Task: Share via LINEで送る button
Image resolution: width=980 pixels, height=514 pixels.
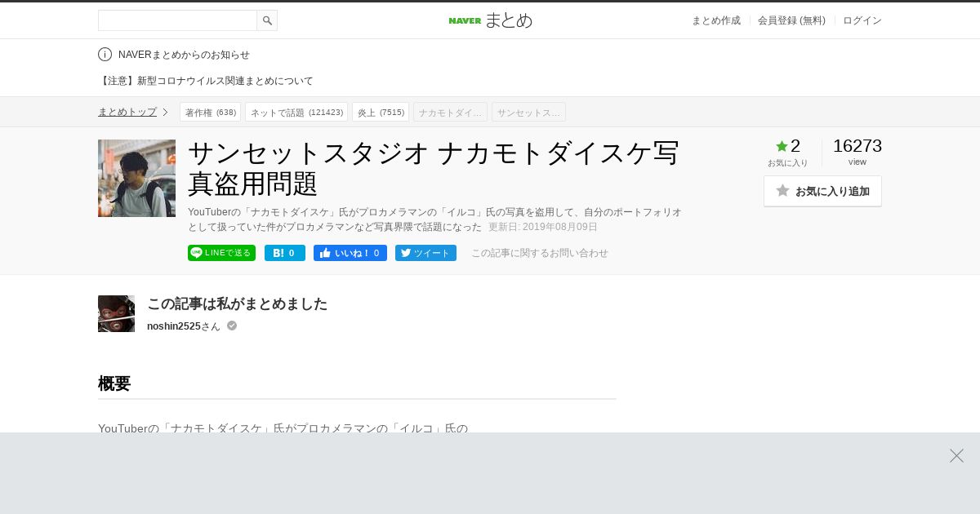Action: (x=221, y=253)
